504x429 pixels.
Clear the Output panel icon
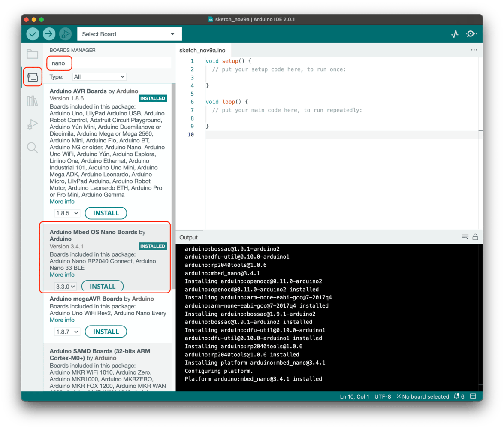tap(465, 237)
